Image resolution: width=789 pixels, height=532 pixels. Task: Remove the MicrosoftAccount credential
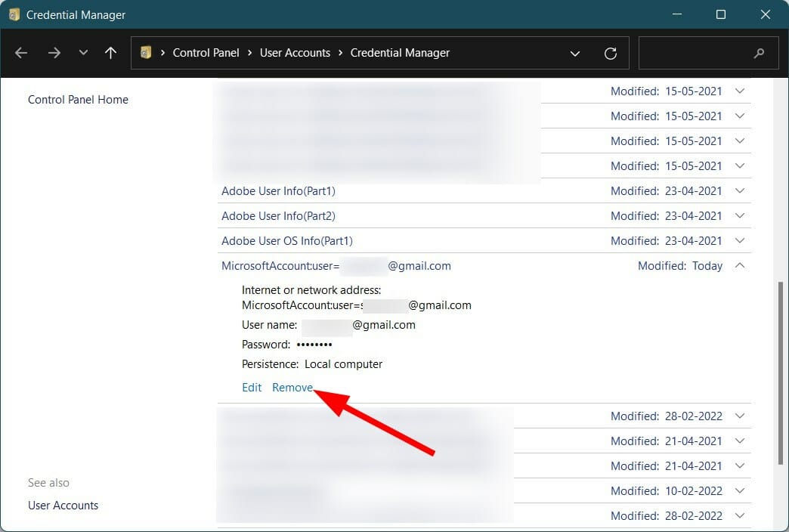[292, 387]
